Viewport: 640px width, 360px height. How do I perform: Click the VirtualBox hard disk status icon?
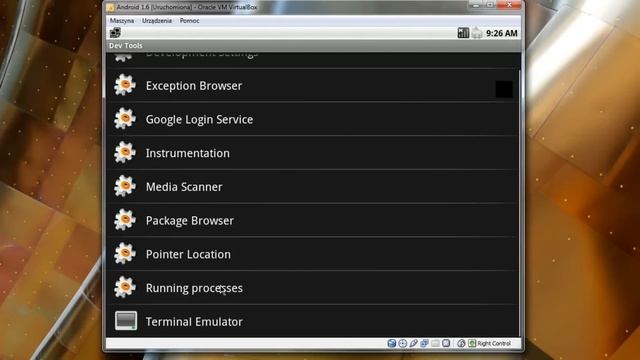[392, 343]
